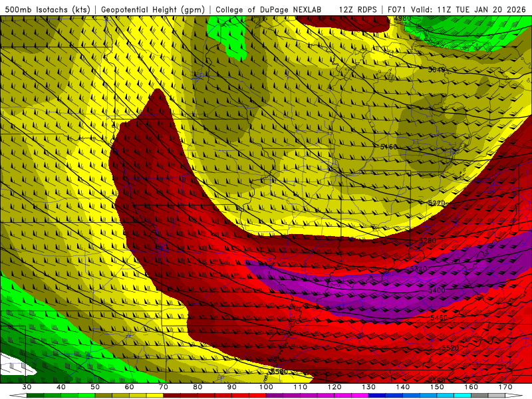Select the dark gray 160-165 kt legend swatch
532x399 pixels.
click(x=480, y=396)
